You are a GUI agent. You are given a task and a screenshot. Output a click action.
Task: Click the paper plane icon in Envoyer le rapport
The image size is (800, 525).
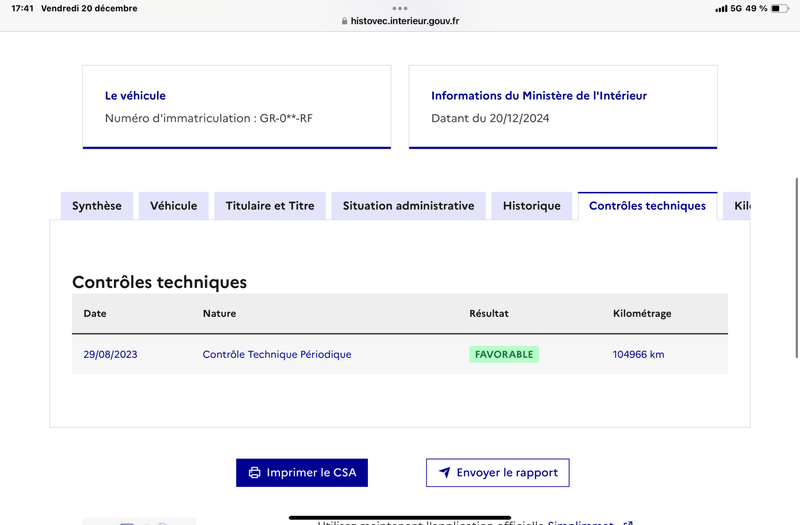tap(445, 472)
